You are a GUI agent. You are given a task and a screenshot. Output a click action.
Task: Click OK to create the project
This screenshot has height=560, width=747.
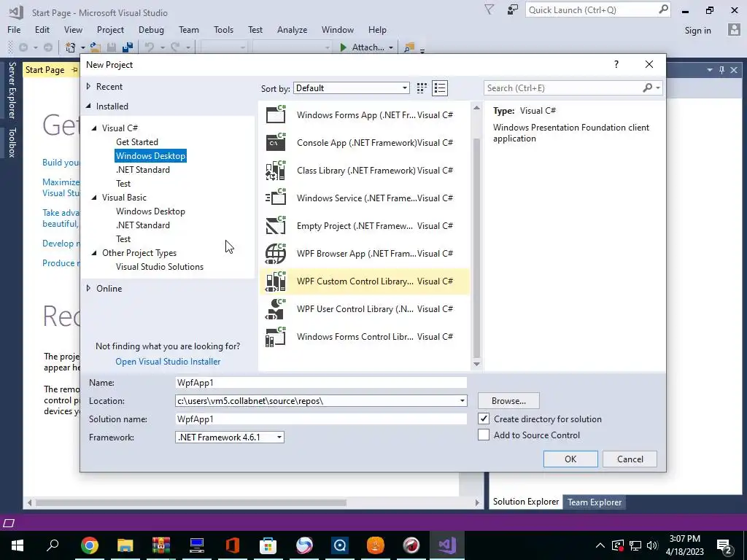coord(570,459)
